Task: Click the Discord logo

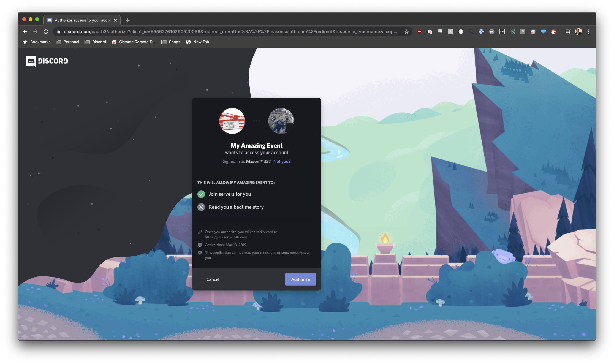Action: pos(47,61)
